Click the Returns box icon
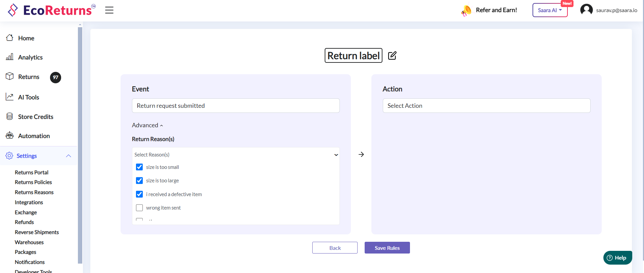Screen dimensions: 644x273 click(x=10, y=77)
